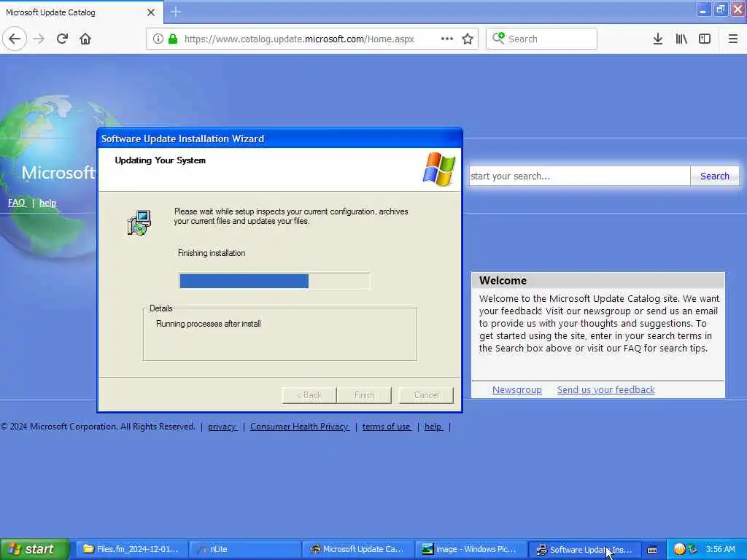Bookmark this page with the star icon
This screenshot has height=560, width=747.
click(468, 39)
